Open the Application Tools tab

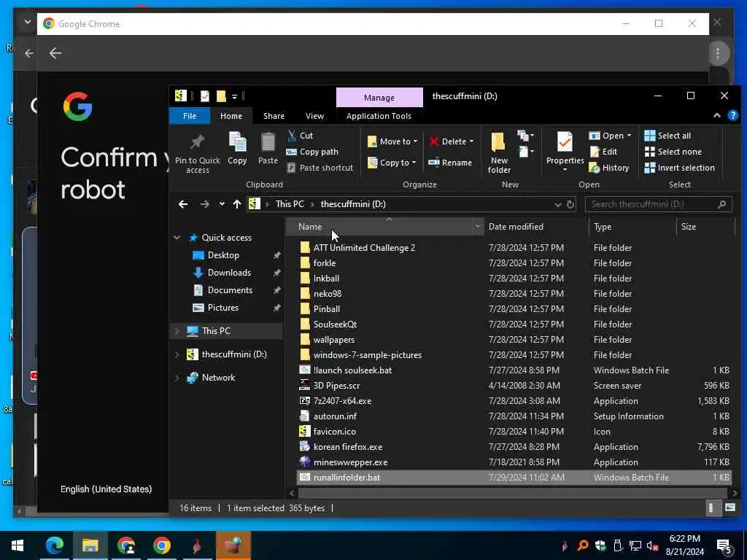(x=379, y=116)
